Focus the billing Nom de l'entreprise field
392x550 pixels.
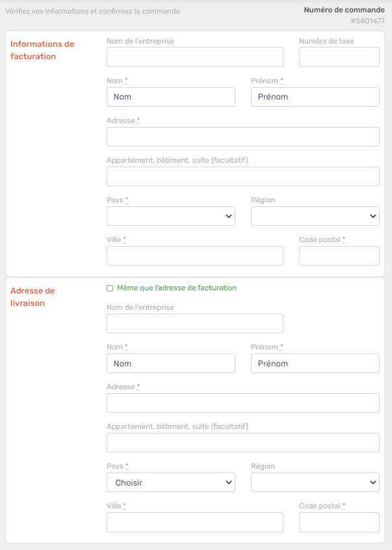point(195,57)
